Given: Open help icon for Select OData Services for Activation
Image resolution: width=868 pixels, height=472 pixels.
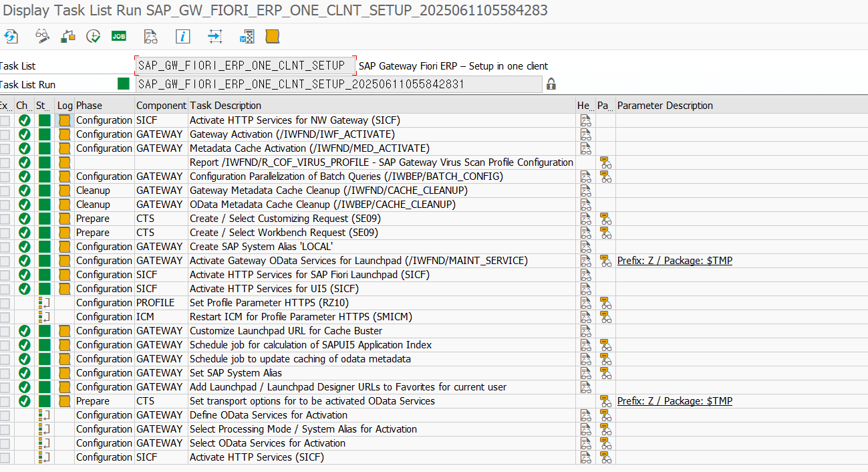Looking at the screenshot, I should (586, 443).
